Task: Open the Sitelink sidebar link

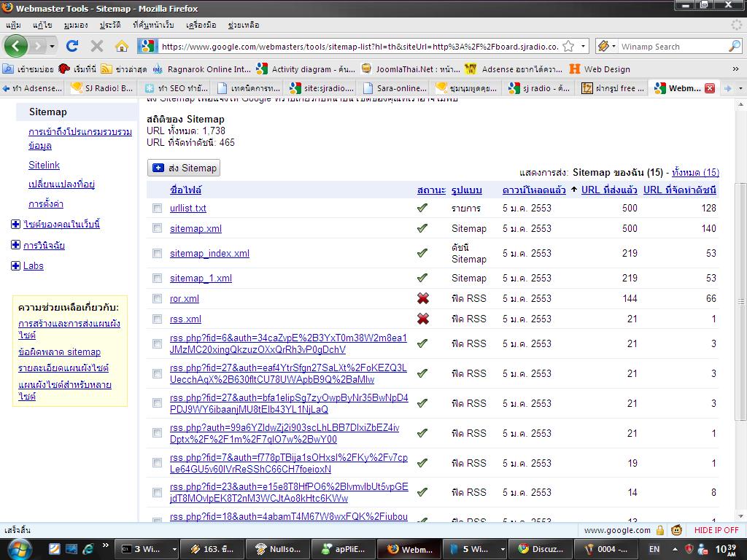Action: [x=44, y=166]
